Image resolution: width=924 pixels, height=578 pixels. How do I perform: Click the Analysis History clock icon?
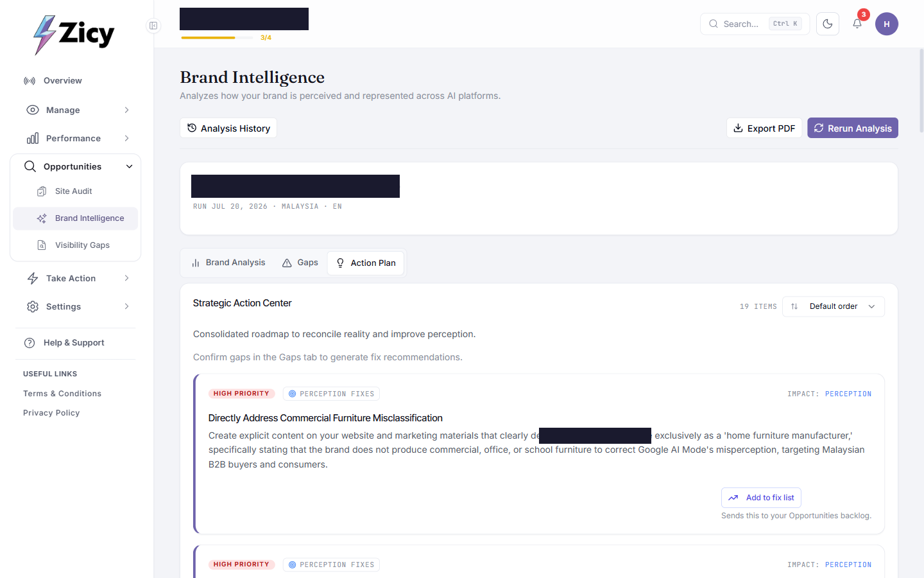(192, 128)
